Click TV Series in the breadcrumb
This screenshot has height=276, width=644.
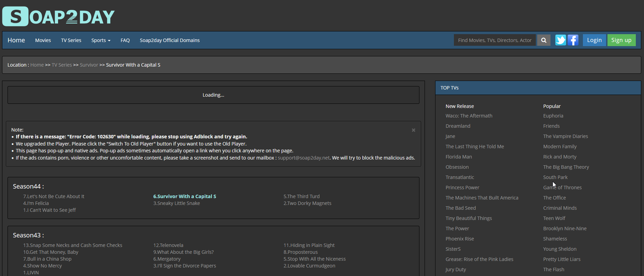point(62,65)
